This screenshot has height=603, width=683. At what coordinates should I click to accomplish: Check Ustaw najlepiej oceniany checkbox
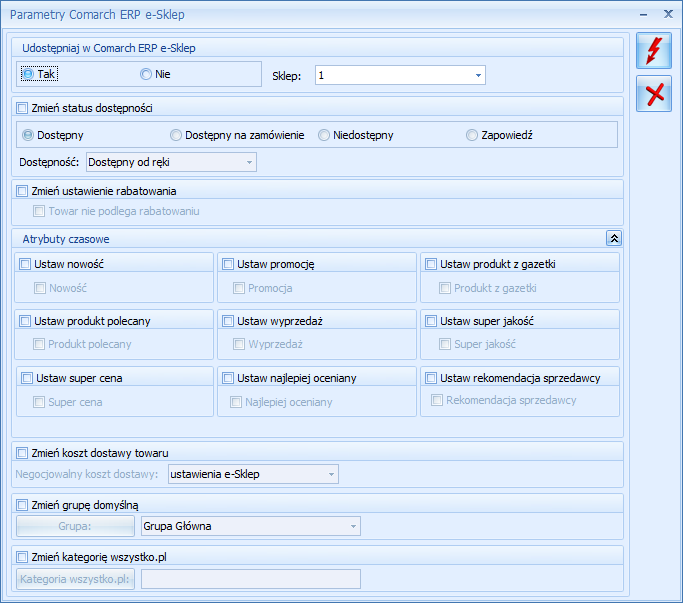[228, 378]
